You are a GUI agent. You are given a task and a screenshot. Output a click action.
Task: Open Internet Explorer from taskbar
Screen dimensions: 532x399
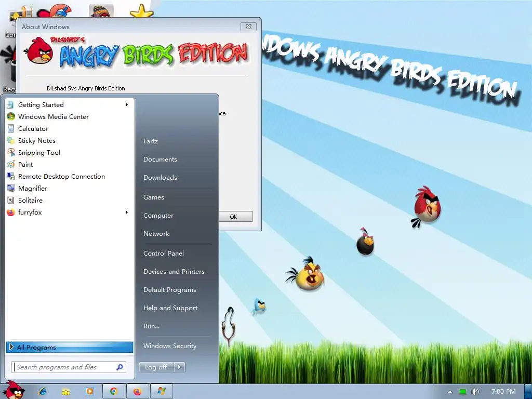[43, 391]
